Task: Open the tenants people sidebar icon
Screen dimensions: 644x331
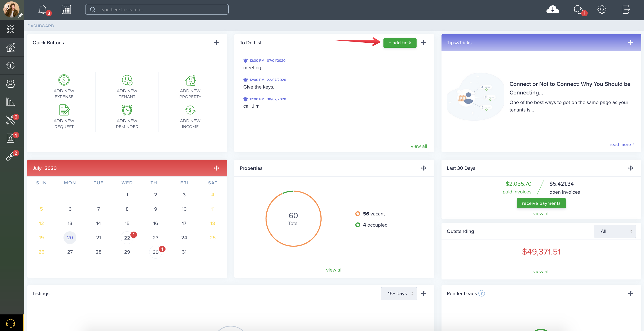Action: [10, 84]
